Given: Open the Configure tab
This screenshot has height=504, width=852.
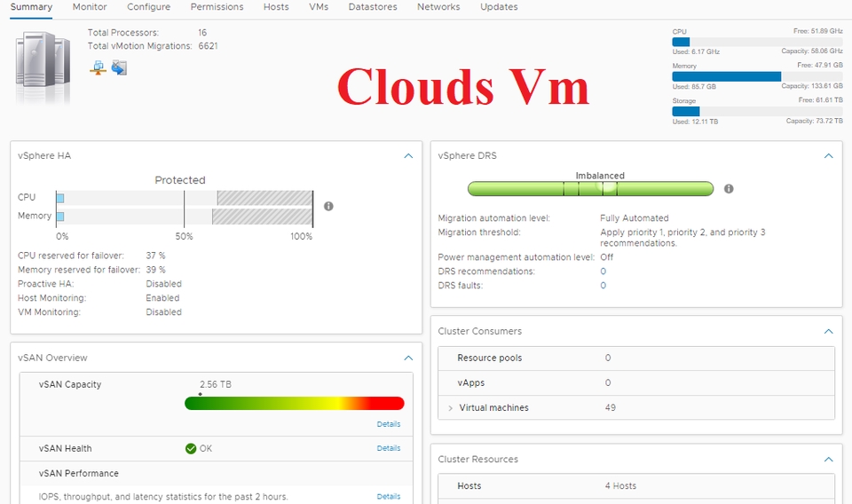Looking at the screenshot, I should [148, 7].
